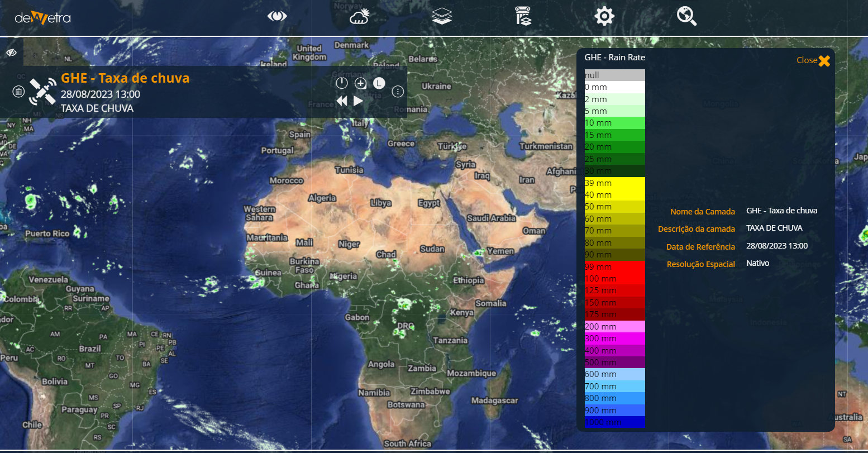This screenshot has width=868, height=453.
Task: Click the 20 mm legend swatch
Action: coord(615,147)
